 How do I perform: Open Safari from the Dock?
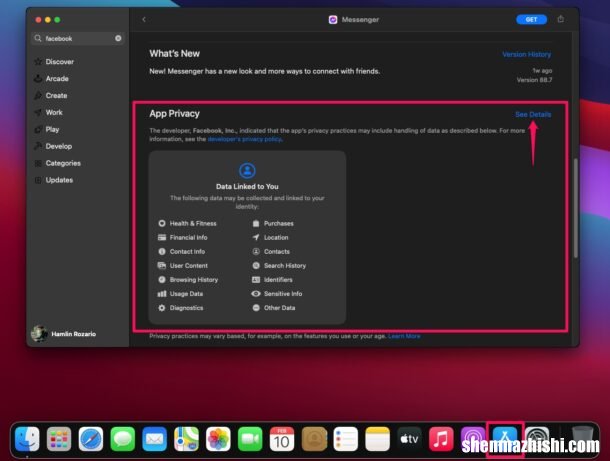coord(91,439)
